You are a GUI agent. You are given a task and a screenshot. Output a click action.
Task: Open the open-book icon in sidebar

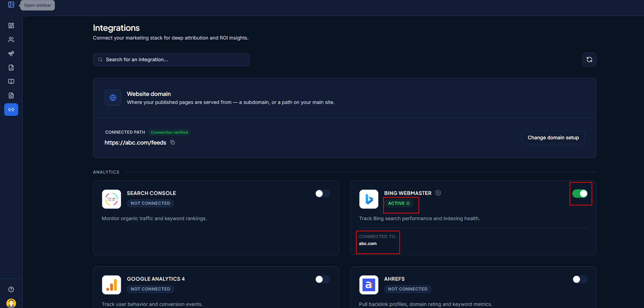[x=11, y=82]
